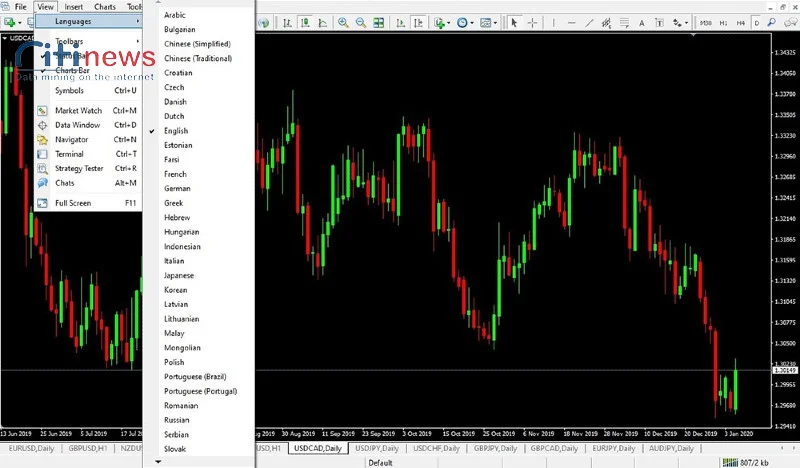The height and width of the screenshot is (468, 800).
Task: Choose Chinese (Simplified) language
Action: 199,44
